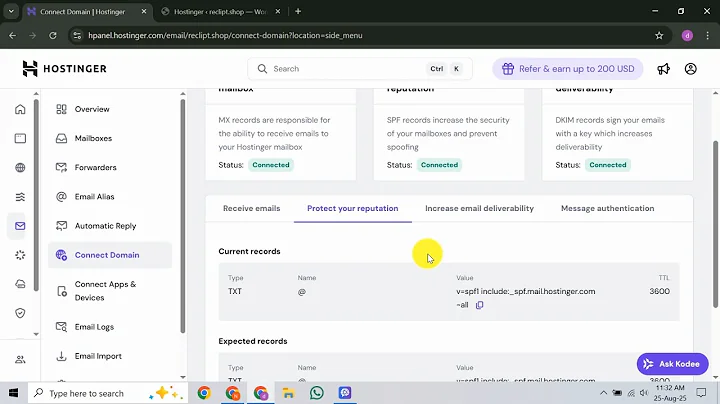Open Email Import in email menu
Screen dimensions: 720x404
coord(98,356)
